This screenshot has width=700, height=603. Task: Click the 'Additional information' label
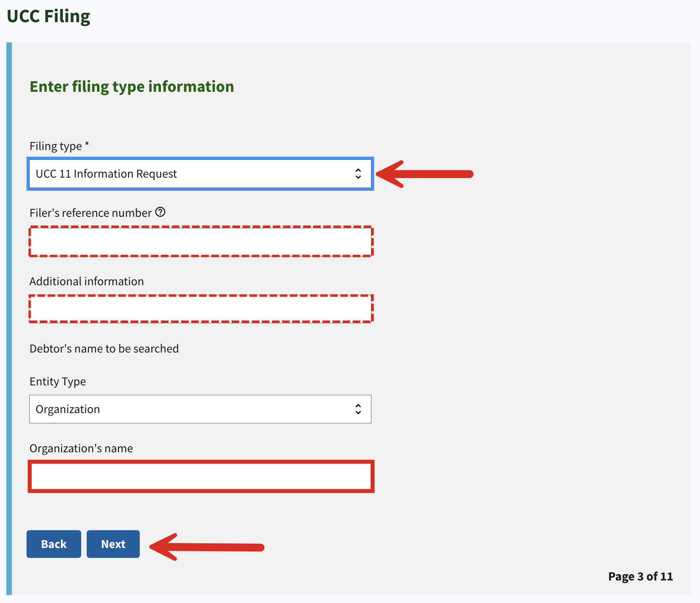click(x=87, y=281)
